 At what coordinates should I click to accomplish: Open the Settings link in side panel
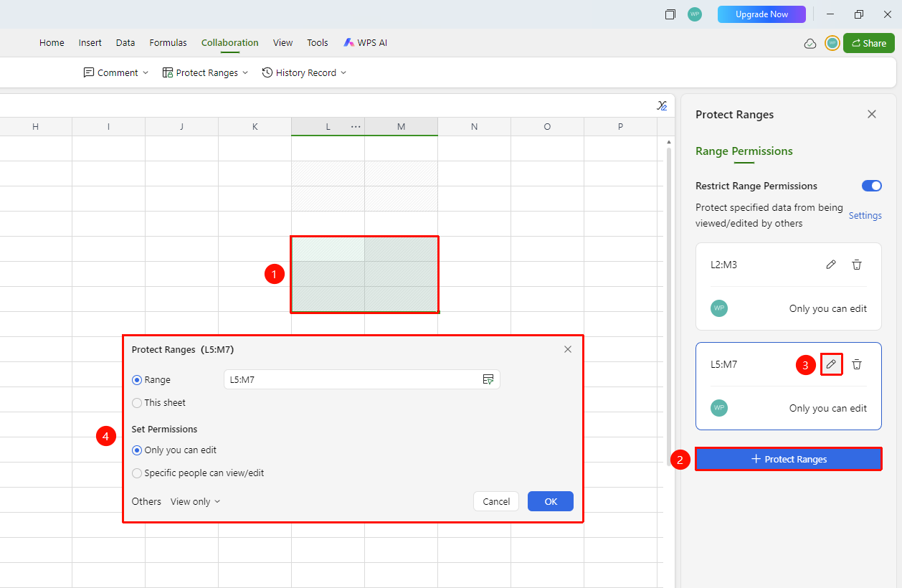point(865,215)
